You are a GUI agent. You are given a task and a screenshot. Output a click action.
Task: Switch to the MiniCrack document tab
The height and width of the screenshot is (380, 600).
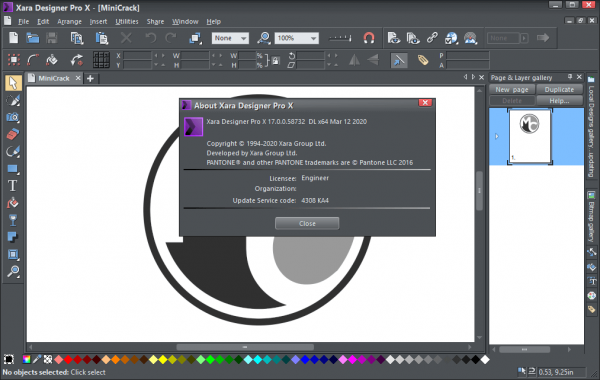(x=54, y=78)
